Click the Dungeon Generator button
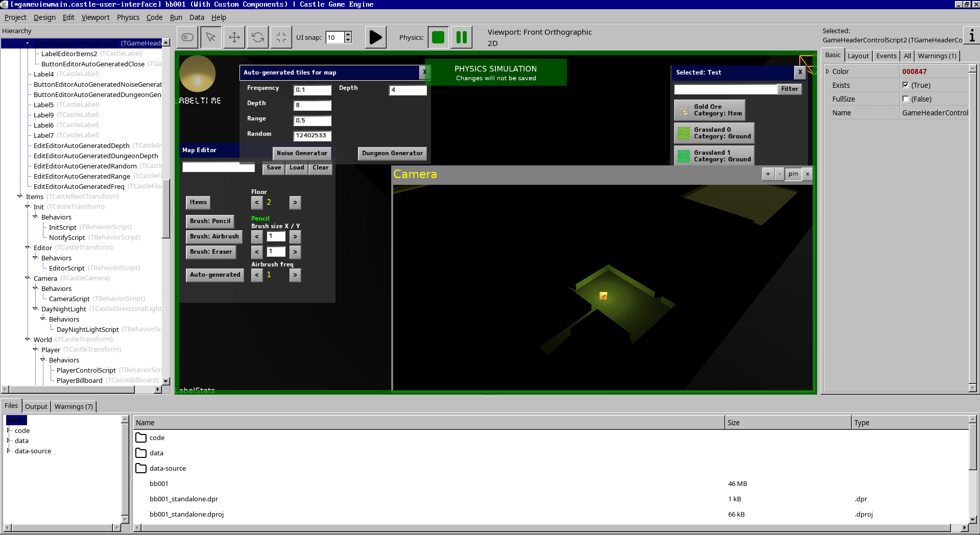 [x=392, y=153]
